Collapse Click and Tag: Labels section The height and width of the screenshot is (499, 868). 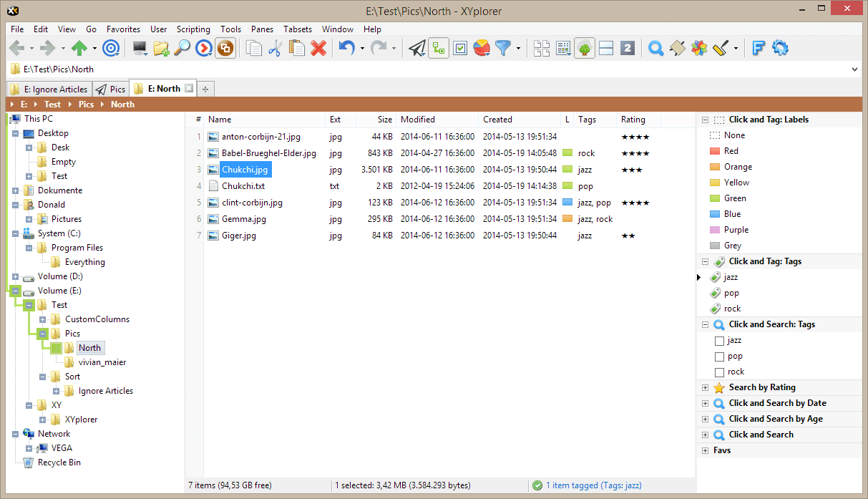click(x=705, y=120)
